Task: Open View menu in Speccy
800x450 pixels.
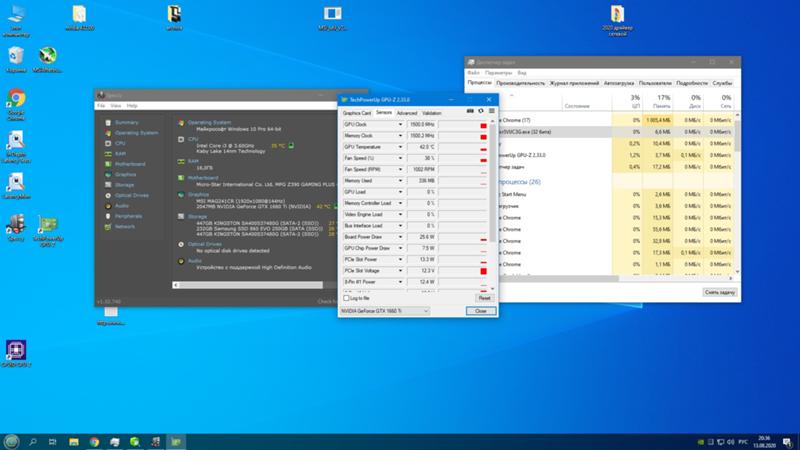Action: tap(116, 106)
